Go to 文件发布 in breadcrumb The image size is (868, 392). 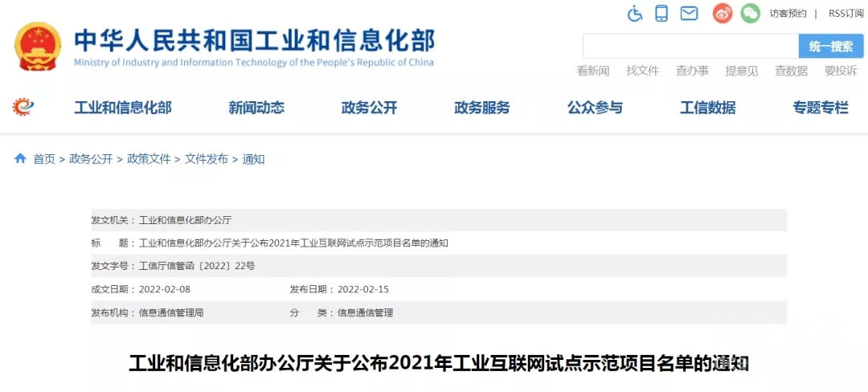coord(206,159)
